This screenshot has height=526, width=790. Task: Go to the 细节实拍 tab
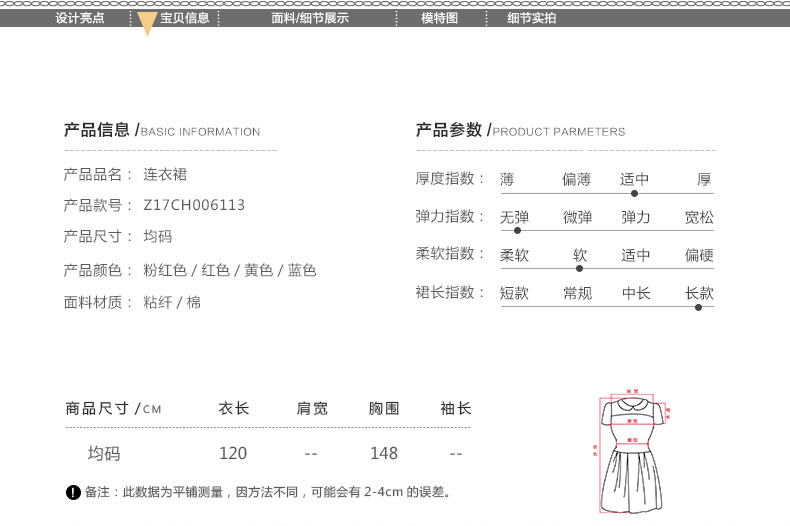(531, 18)
